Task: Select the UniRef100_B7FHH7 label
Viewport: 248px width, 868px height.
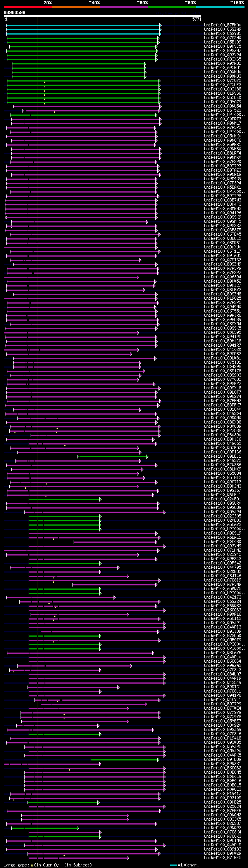Action: coord(222,401)
